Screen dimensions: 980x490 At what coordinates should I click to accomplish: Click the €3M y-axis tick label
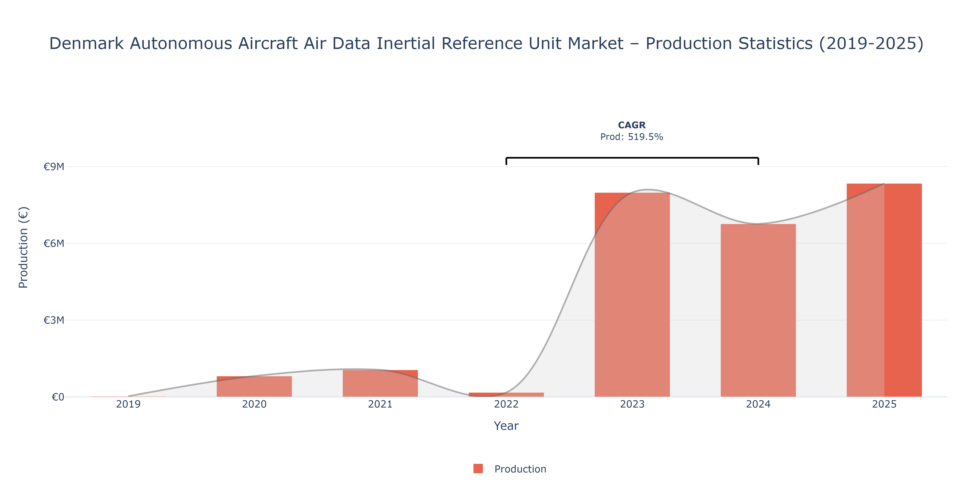point(54,320)
